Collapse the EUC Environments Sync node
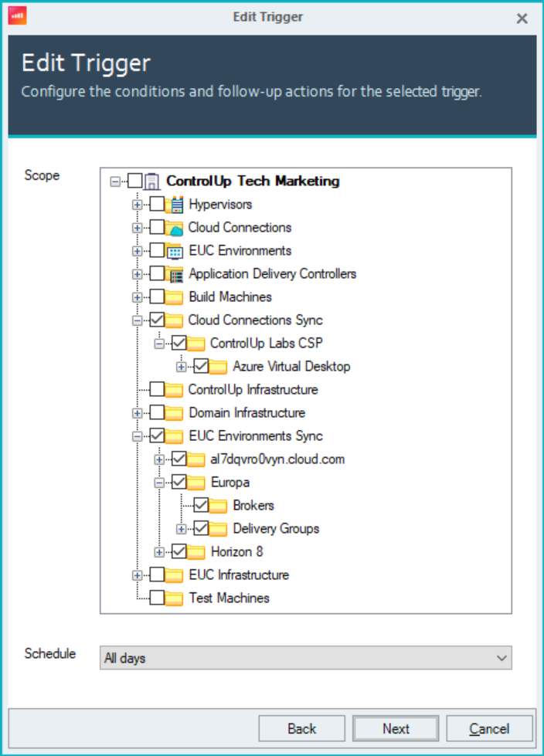 click(x=137, y=436)
